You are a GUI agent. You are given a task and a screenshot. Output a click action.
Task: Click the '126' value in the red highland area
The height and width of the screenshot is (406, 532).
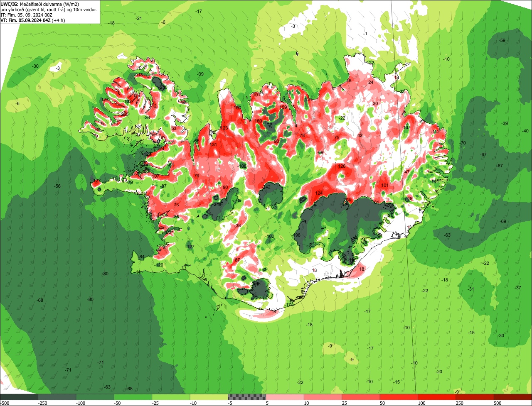click(x=342, y=166)
